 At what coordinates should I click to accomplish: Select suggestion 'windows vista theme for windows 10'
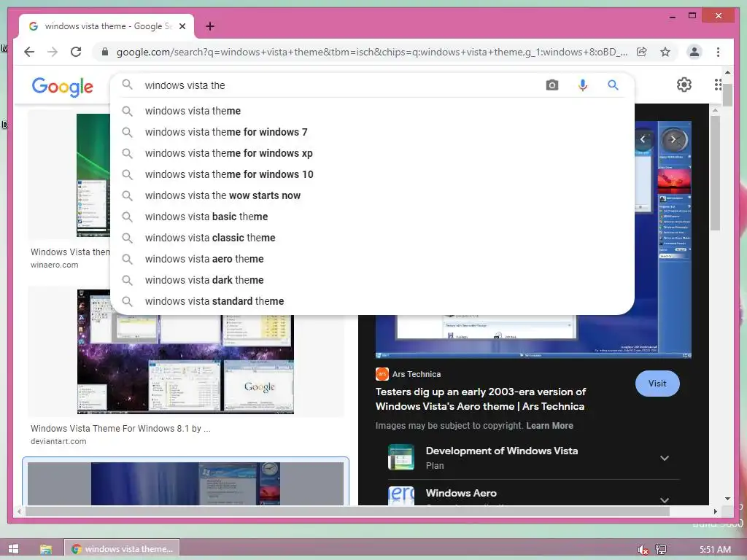[372, 174]
